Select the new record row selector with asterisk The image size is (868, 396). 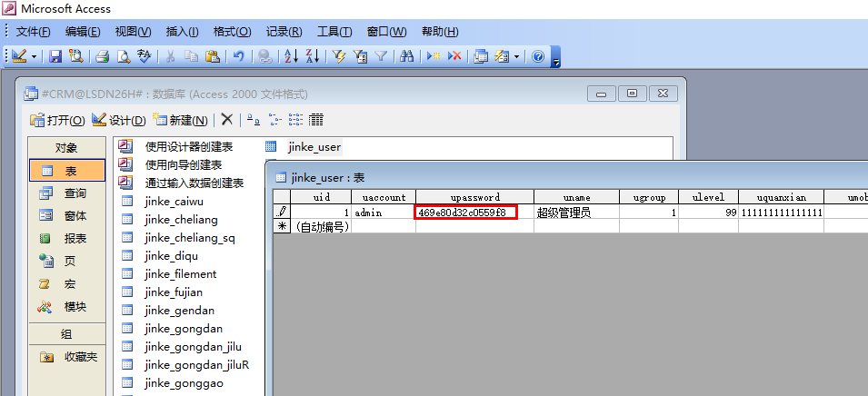[x=282, y=225]
